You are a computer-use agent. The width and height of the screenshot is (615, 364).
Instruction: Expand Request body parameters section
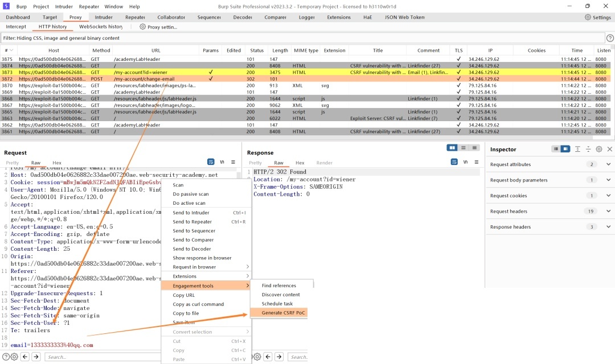[x=608, y=180]
